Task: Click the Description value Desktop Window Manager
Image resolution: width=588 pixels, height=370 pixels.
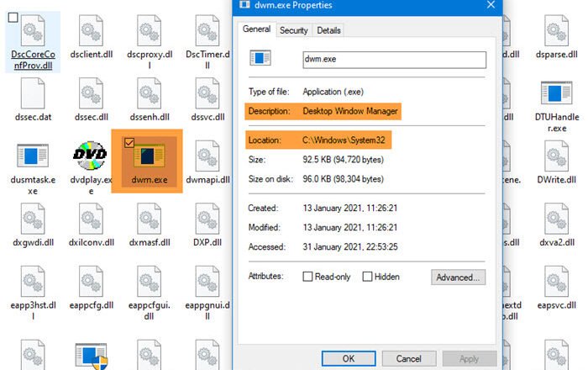Action: click(x=350, y=111)
